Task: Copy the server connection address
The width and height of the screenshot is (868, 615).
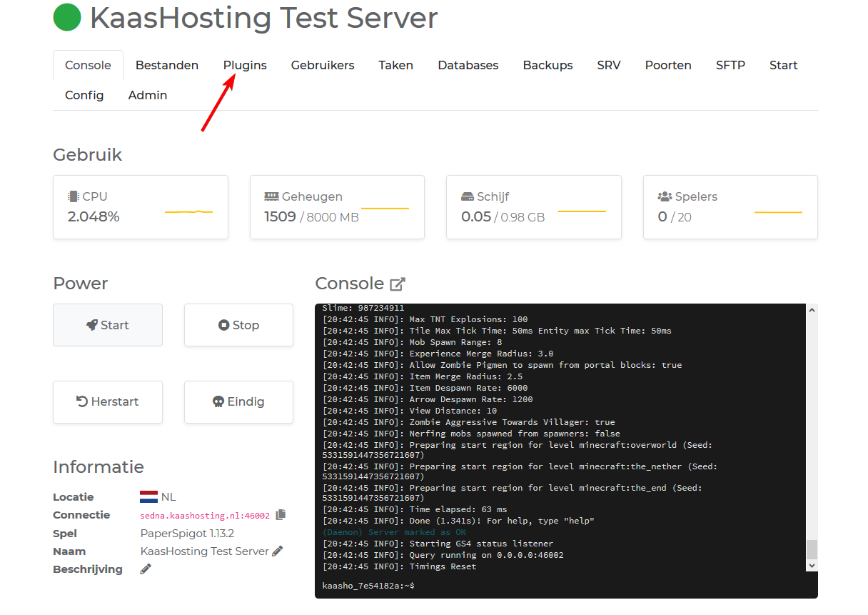Action: tap(281, 514)
